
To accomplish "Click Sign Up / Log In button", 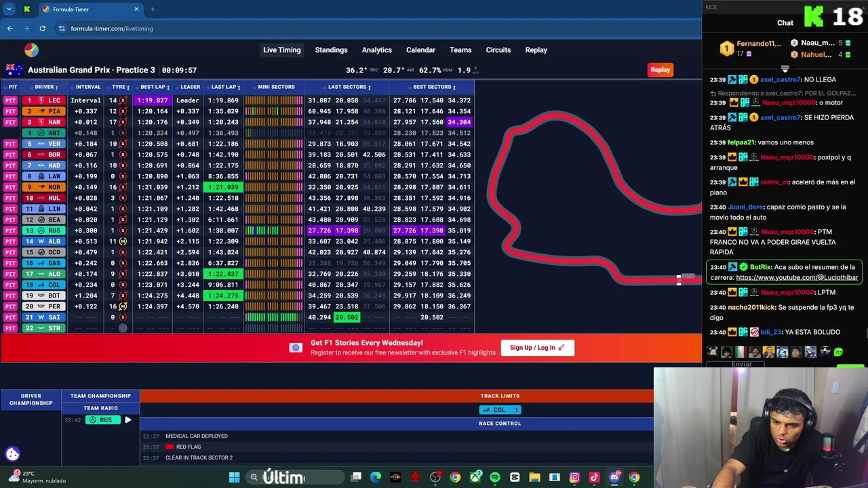I will (x=537, y=348).
